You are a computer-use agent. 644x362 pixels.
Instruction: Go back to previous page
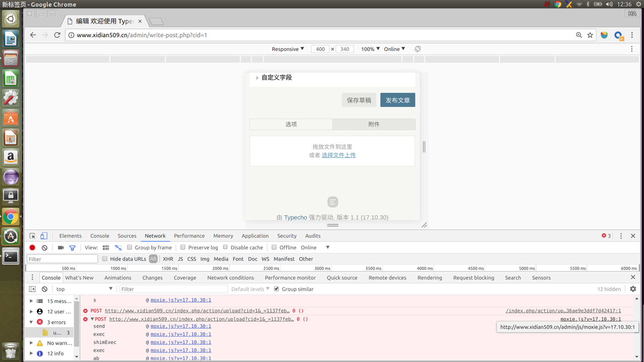33,35
